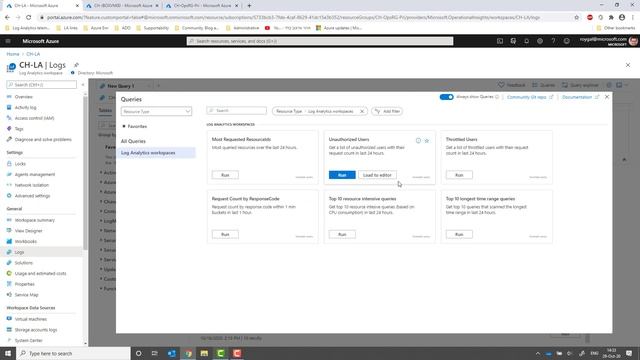This screenshot has height=360, width=640.
Task: Open Diagnose and solve problems
Action: click(x=43, y=139)
